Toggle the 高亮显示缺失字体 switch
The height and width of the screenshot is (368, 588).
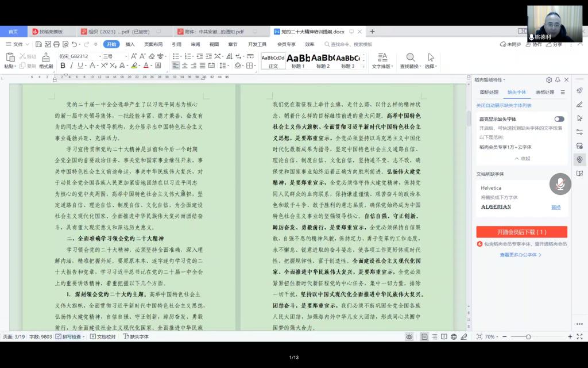(559, 119)
